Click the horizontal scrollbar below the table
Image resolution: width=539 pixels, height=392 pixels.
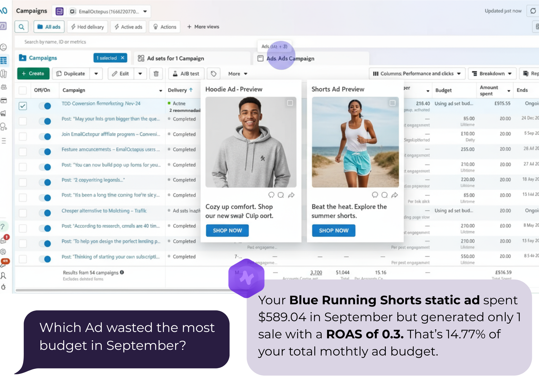122,290
